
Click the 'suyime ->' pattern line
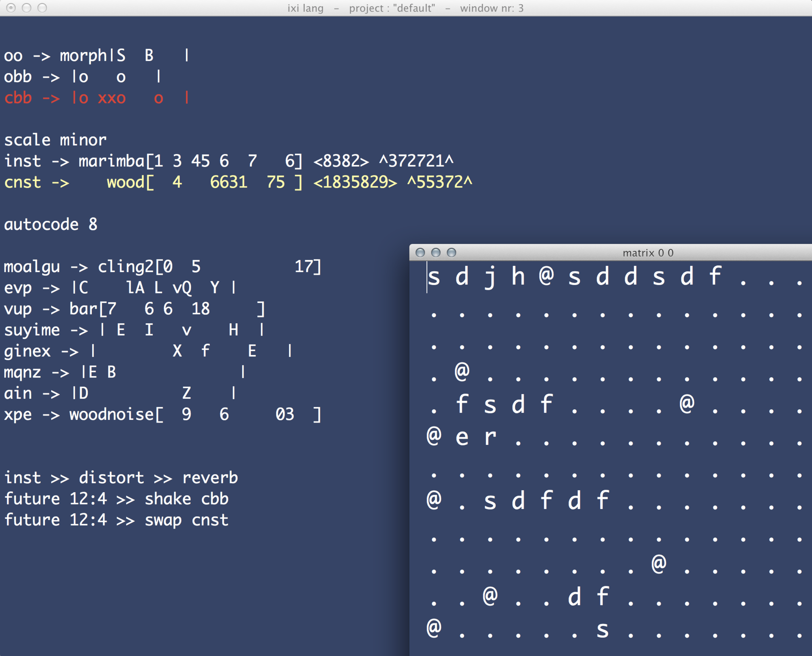click(x=134, y=330)
